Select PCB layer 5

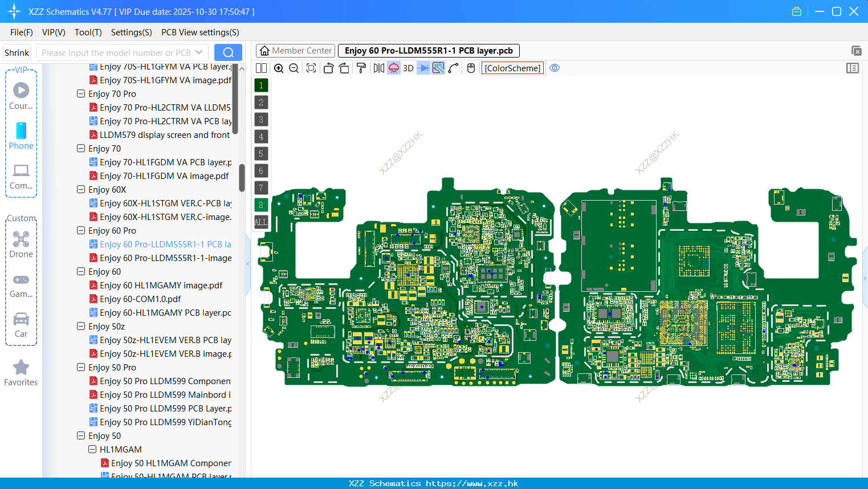261,153
